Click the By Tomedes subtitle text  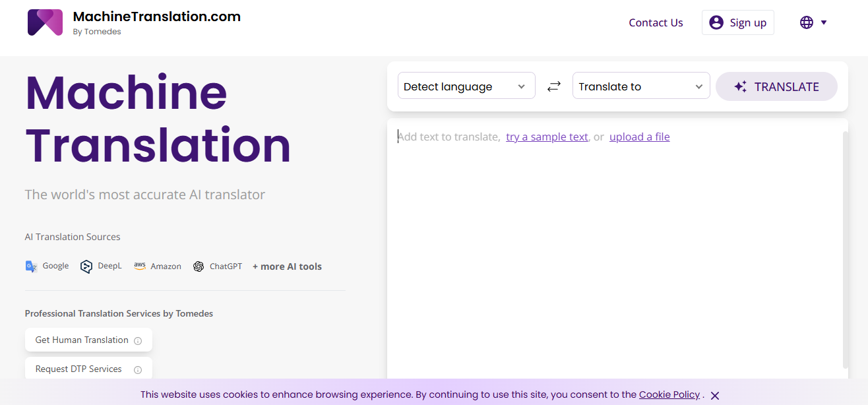tap(97, 32)
